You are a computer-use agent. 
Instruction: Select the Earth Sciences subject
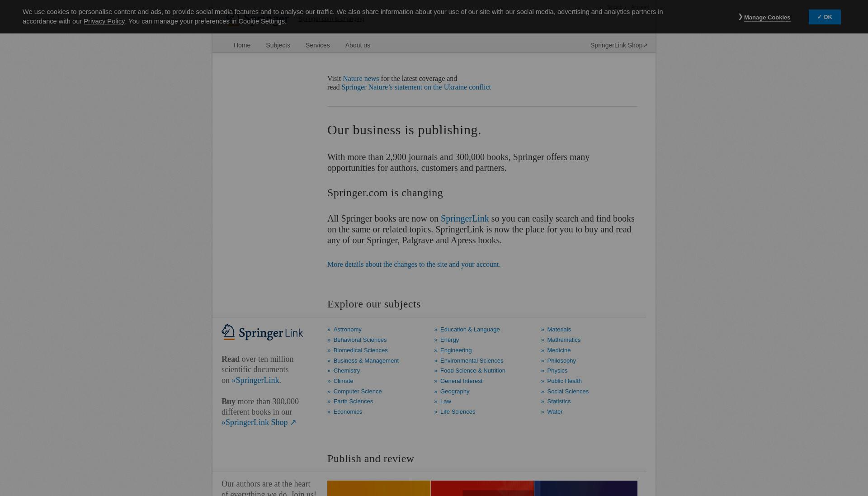click(353, 402)
